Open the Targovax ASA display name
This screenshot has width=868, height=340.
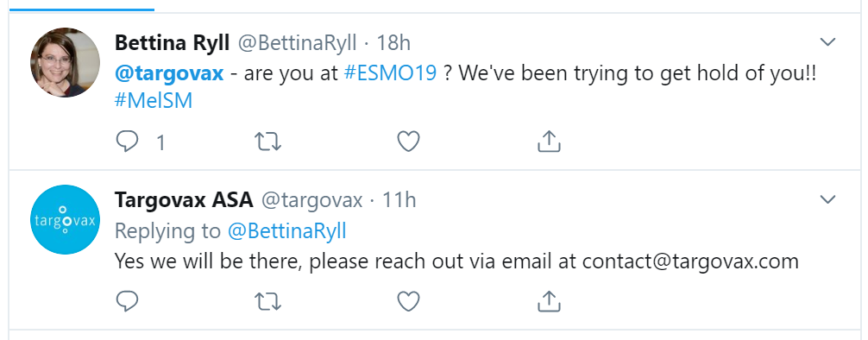184,200
